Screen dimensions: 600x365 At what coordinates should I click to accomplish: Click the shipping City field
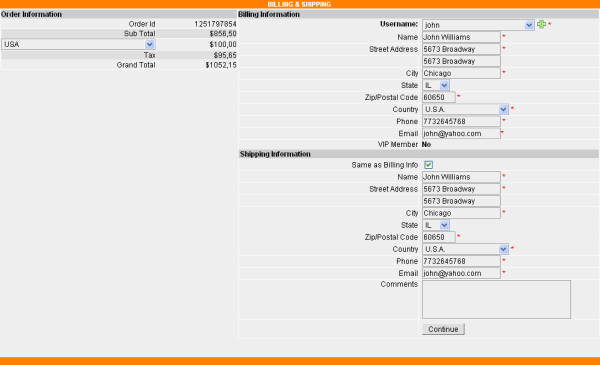tap(461, 213)
